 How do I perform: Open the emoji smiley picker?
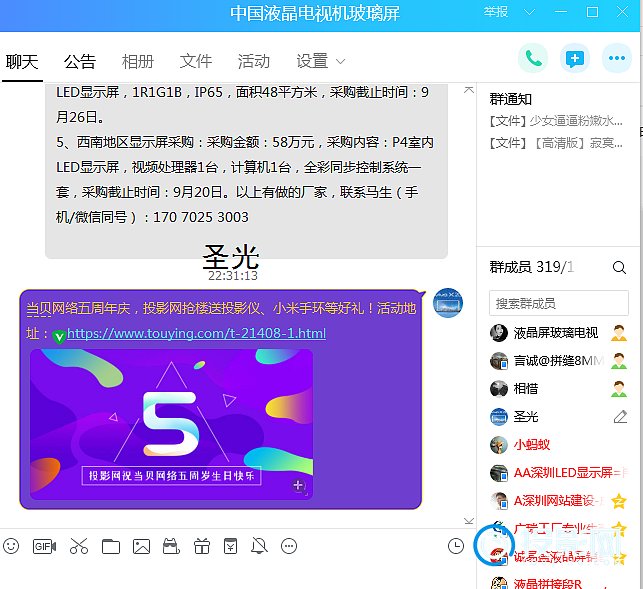click(x=11, y=546)
